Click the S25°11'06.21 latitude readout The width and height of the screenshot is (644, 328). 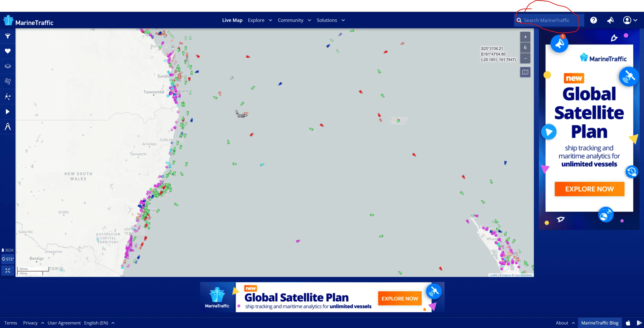(x=492, y=49)
